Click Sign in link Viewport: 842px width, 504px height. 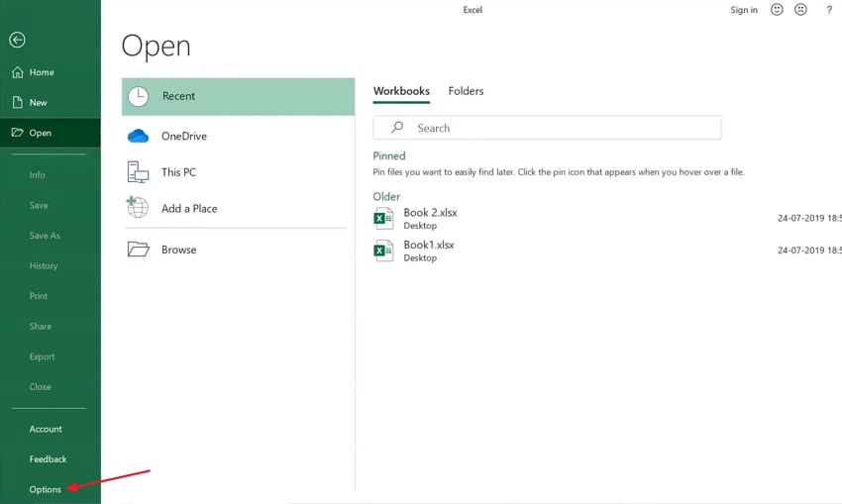pos(744,10)
